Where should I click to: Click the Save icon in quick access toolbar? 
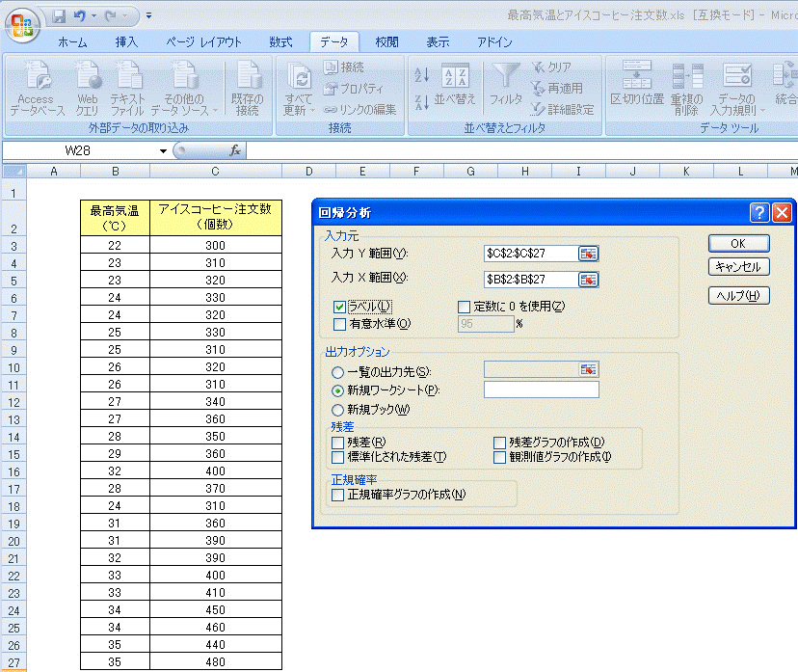pos(59,16)
